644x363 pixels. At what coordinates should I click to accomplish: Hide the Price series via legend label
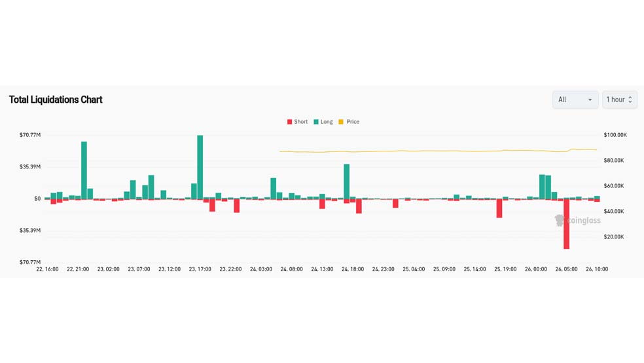point(353,122)
